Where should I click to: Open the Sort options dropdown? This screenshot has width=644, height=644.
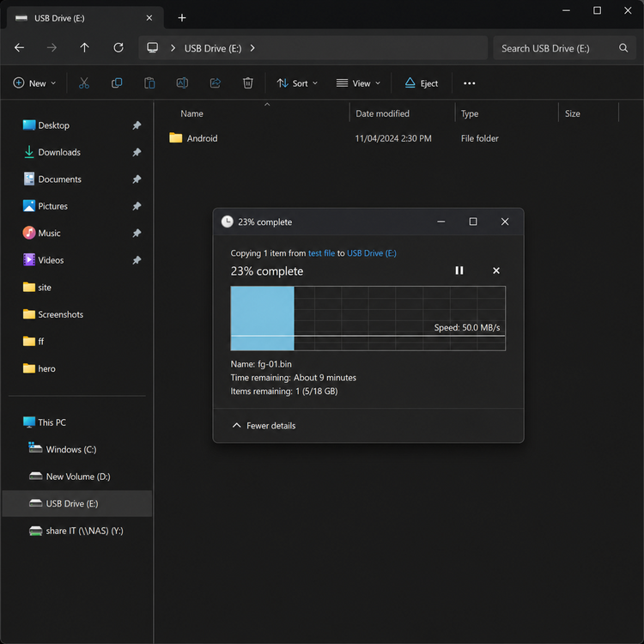point(297,83)
